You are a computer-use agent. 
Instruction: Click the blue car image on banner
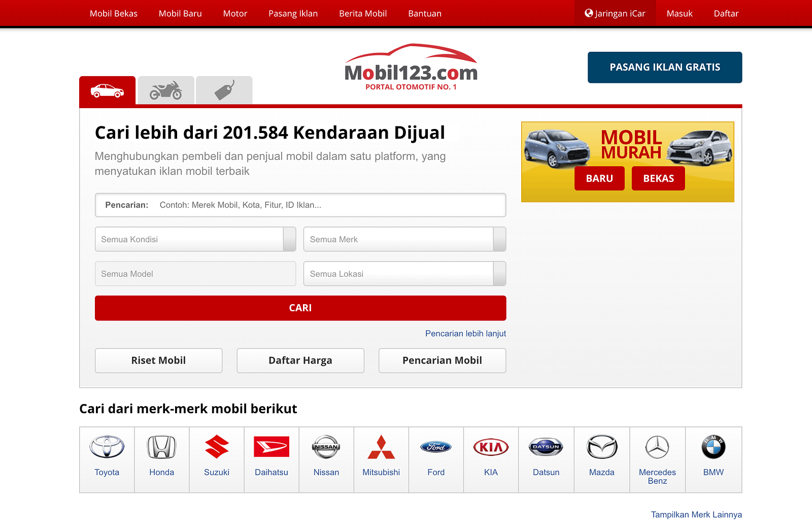coord(557,149)
